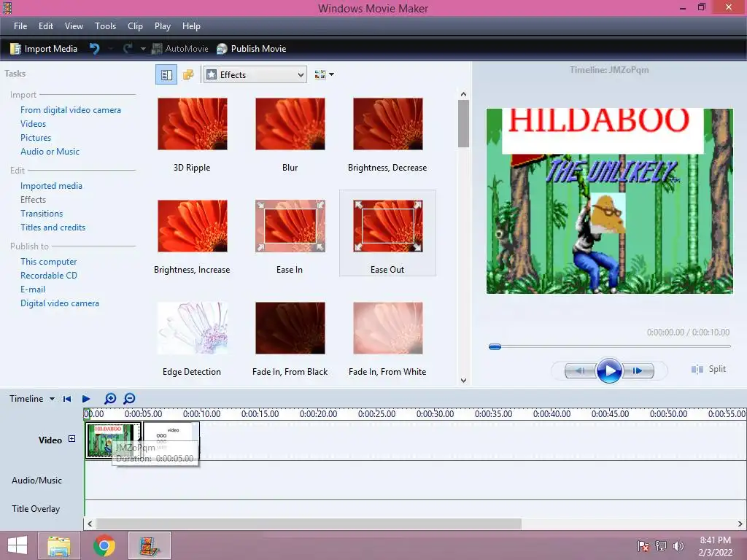Click effects list scroll down arrow
The width and height of the screenshot is (747, 560).
tap(463, 380)
